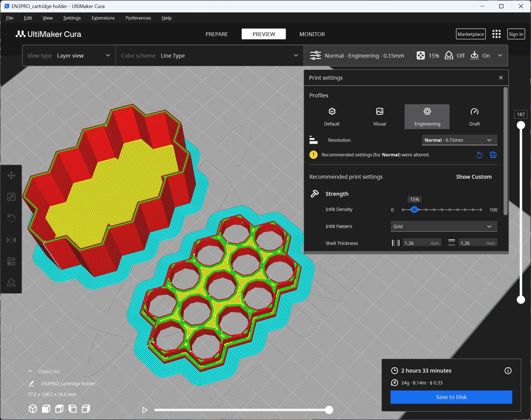Click Show Custom settings
The image size is (531, 420).
pos(474,177)
